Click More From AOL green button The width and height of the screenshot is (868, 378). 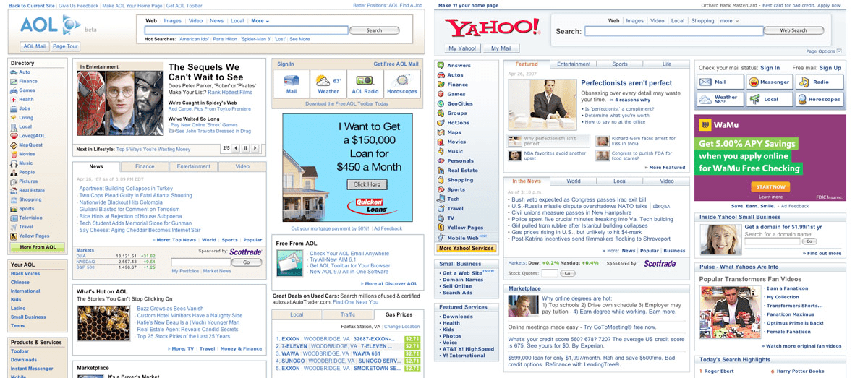tap(38, 247)
